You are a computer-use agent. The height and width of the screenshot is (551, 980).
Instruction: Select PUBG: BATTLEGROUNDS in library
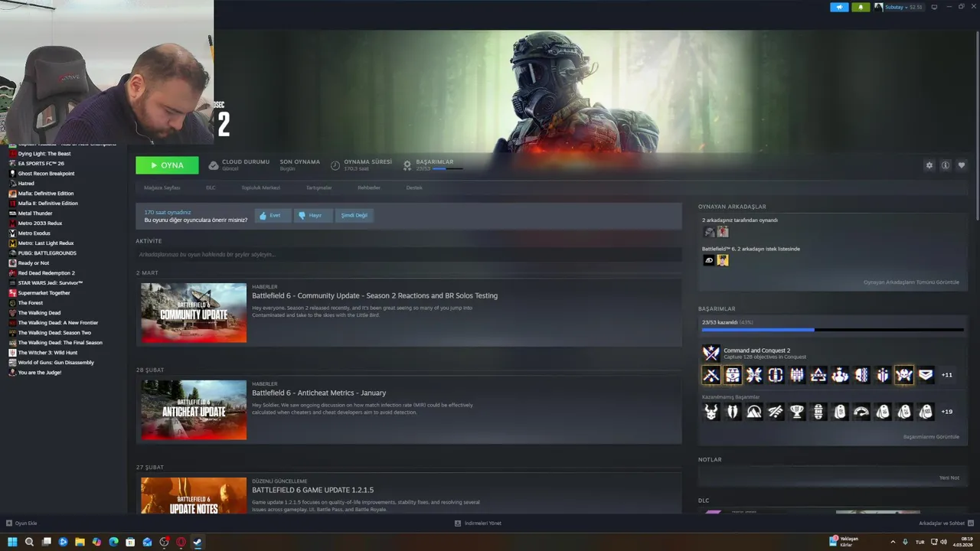point(47,253)
